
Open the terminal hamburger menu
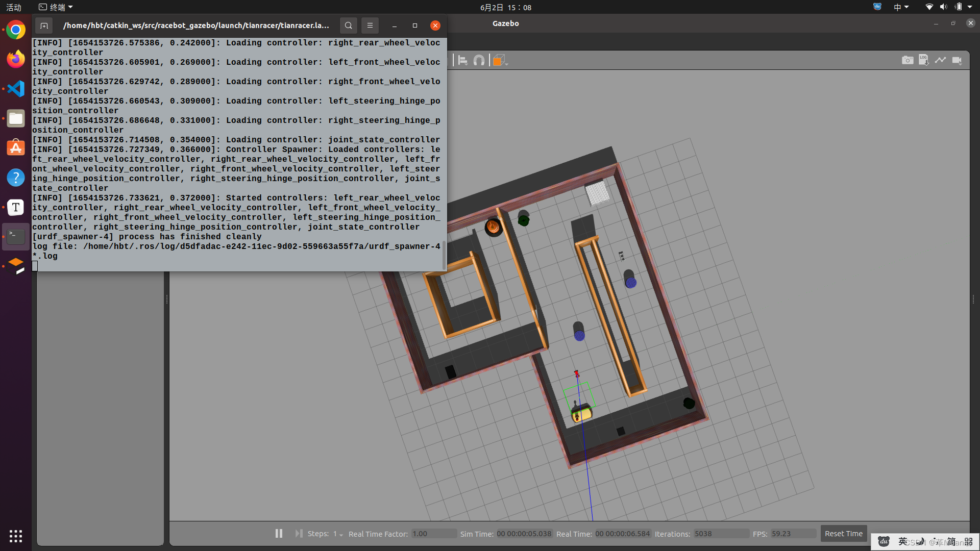pos(370,26)
